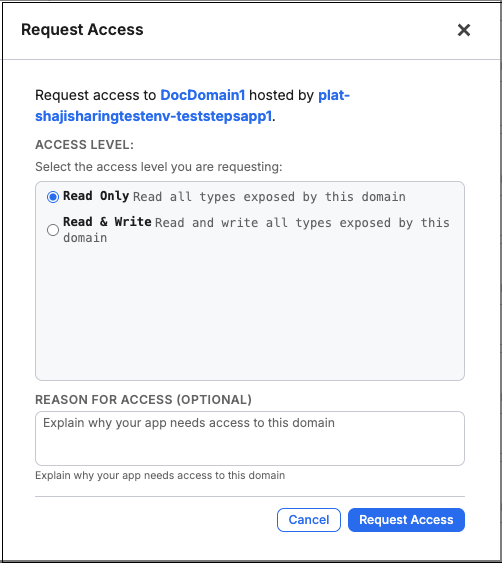Click 'Read and write all types' description
This screenshot has height=563, width=502.
coord(256,230)
